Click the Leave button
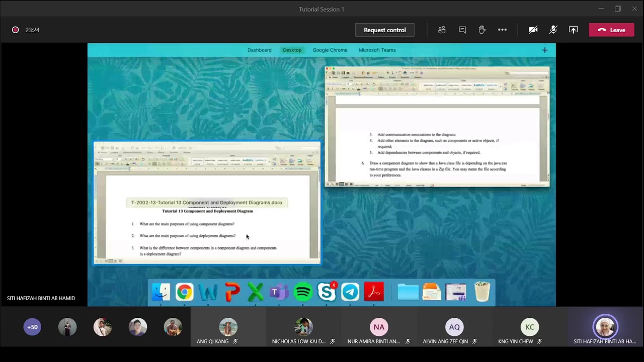This screenshot has height=362, width=644. tap(611, 30)
